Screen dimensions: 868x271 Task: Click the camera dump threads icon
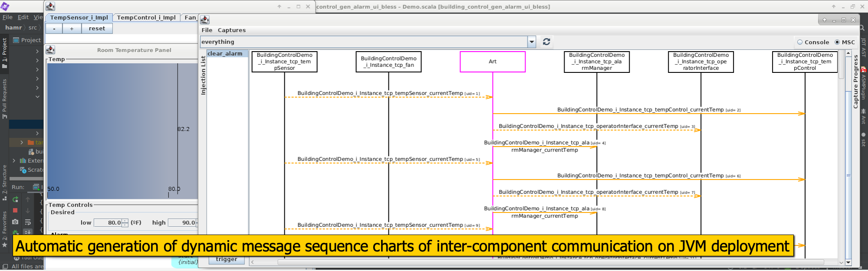pos(15,222)
